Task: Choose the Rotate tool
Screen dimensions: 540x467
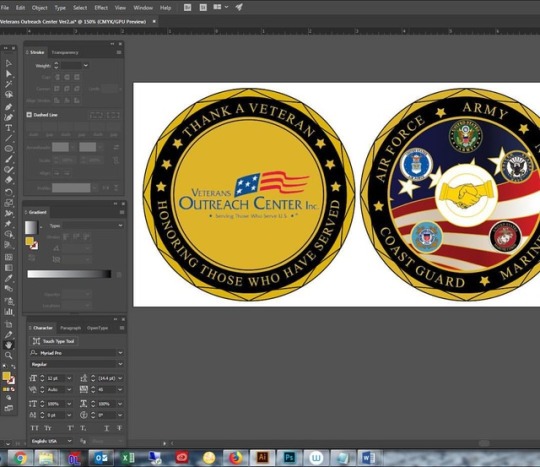Action: click(9, 192)
